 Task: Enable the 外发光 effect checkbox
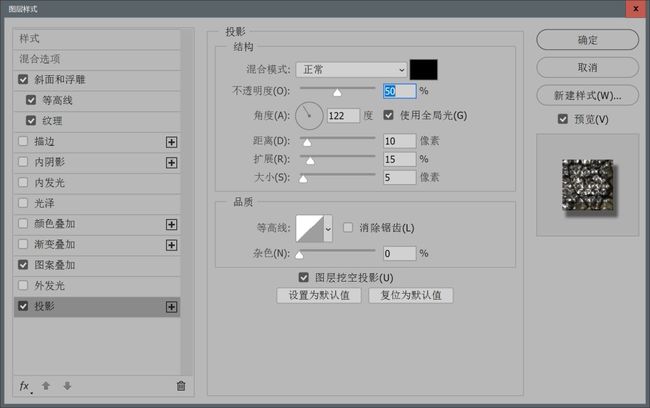pyautogui.click(x=23, y=285)
